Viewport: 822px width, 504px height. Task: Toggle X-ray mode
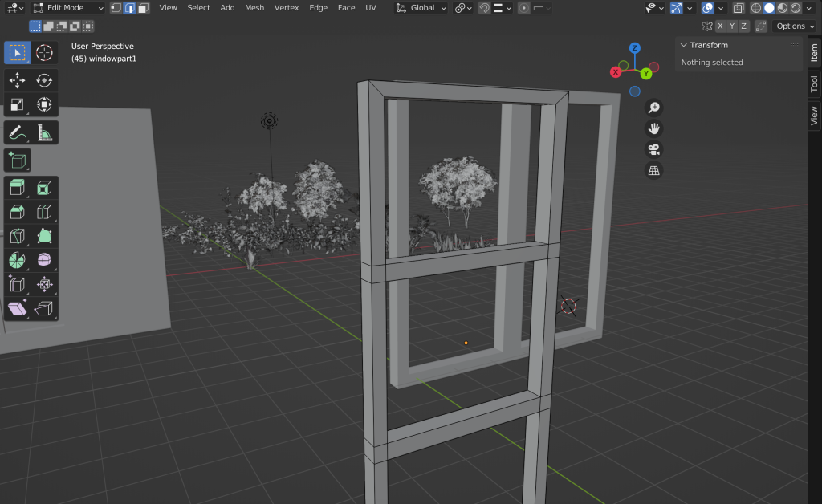[x=739, y=8]
